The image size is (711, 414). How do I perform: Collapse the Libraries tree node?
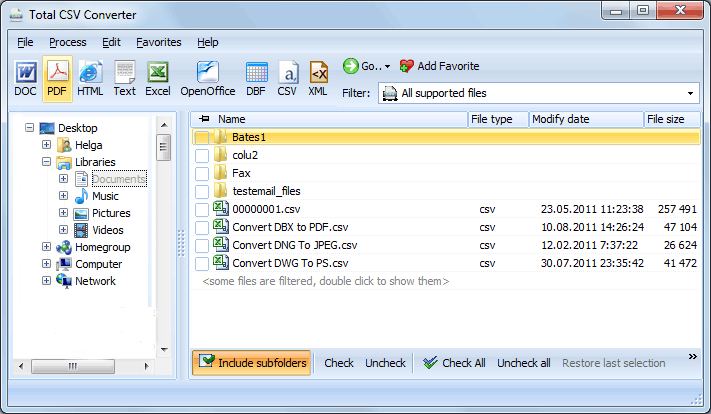pyautogui.click(x=47, y=162)
